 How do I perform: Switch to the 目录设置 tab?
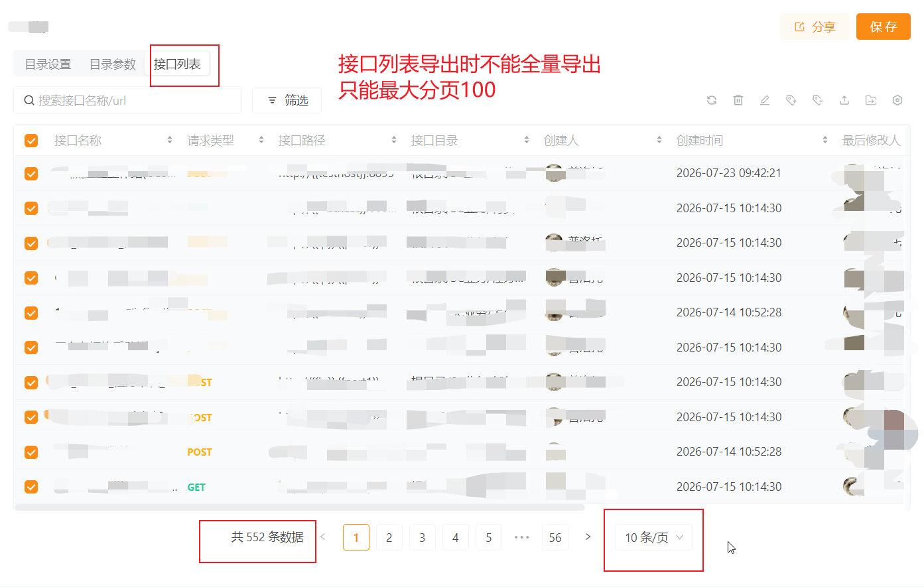[x=48, y=64]
